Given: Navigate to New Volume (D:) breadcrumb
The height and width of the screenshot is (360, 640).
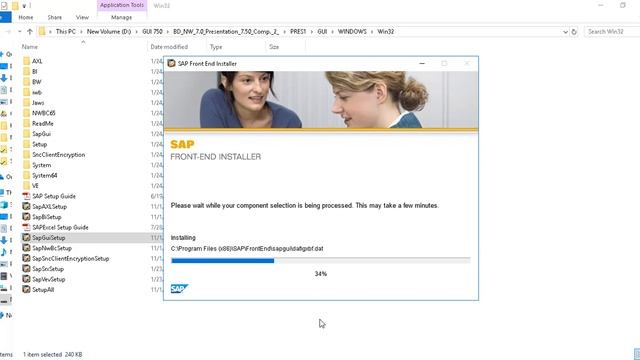Looking at the screenshot, I should pos(109,31).
